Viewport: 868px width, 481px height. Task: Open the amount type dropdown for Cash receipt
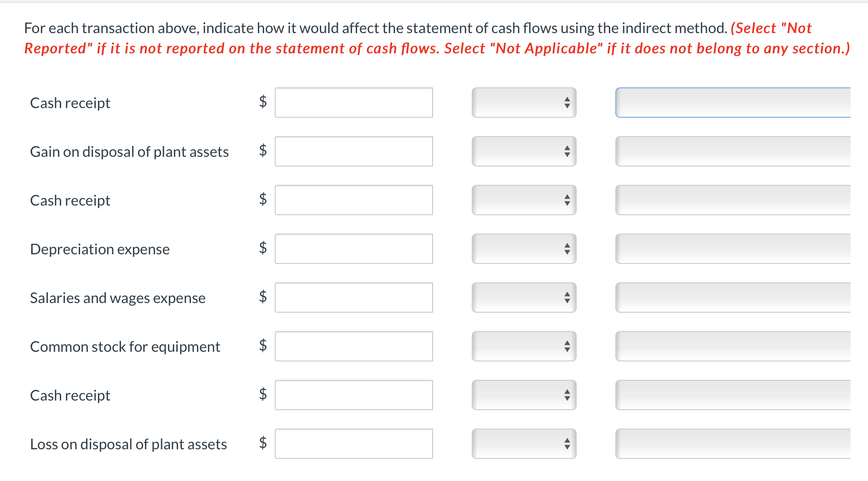pos(524,103)
